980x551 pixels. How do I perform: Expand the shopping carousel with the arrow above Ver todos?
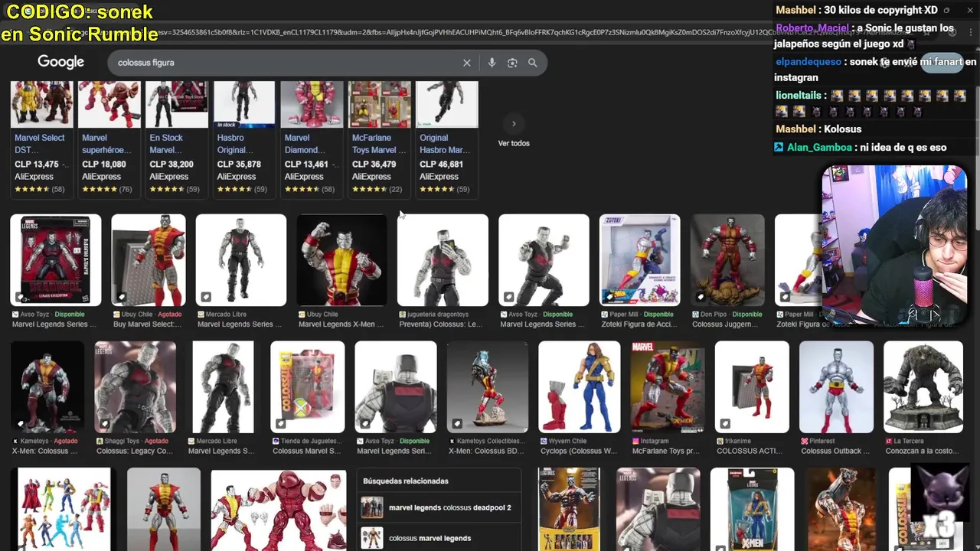point(514,124)
